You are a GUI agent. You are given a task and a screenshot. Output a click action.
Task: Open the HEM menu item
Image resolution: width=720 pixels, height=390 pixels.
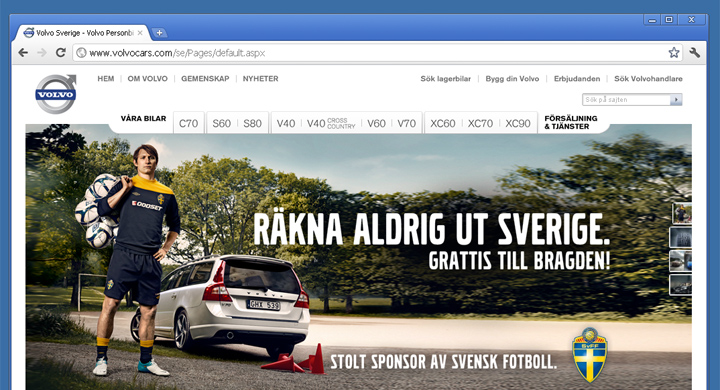[106, 79]
